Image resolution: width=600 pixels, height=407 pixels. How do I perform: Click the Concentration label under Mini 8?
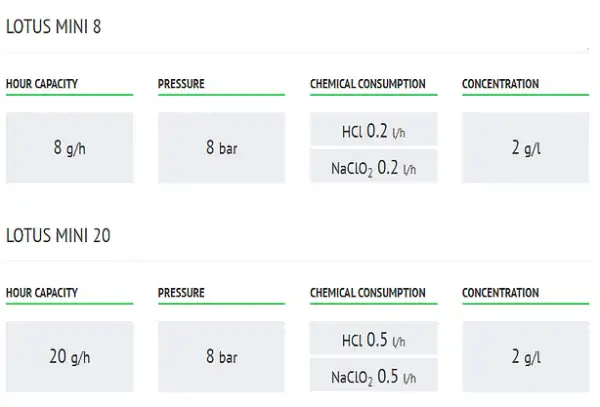[501, 84]
